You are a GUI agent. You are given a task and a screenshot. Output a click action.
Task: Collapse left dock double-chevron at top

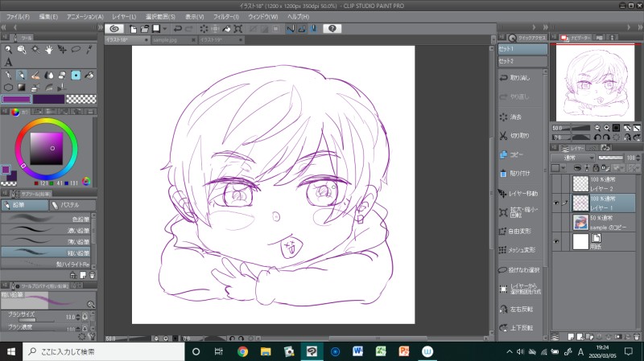point(4,27)
